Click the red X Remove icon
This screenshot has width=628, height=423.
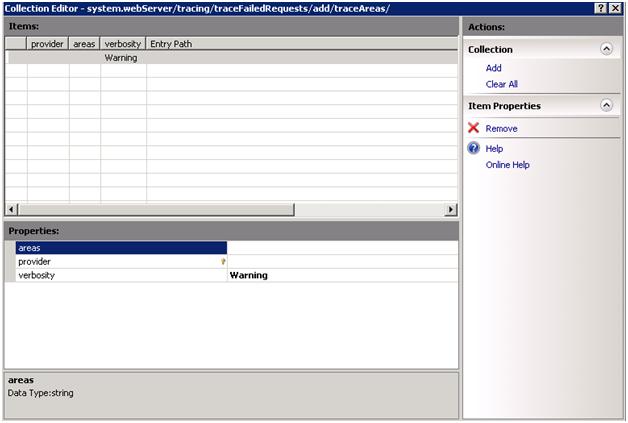[473, 128]
